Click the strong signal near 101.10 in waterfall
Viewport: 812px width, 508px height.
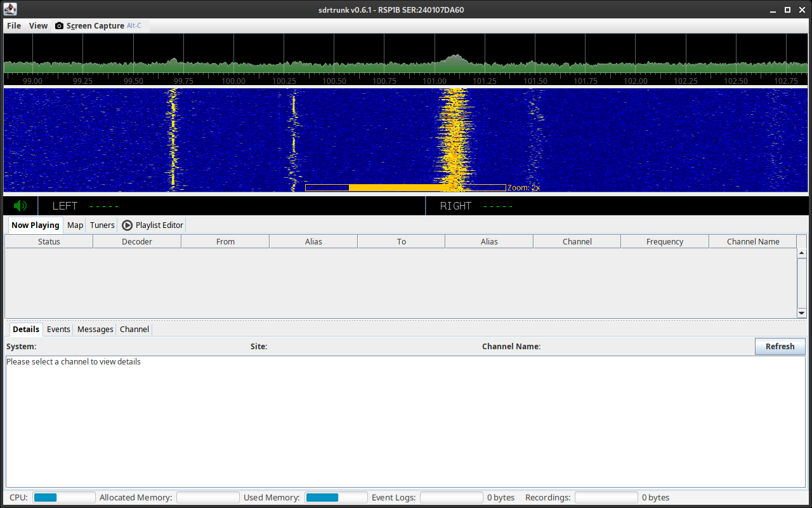coord(454,140)
